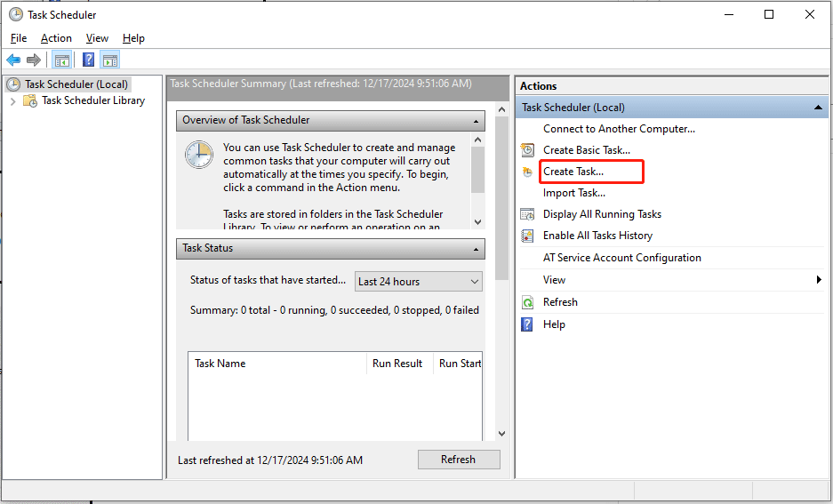Screen dimensions: 833x504
Task: Click the Refresh button below the summary
Action: pyautogui.click(x=459, y=460)
